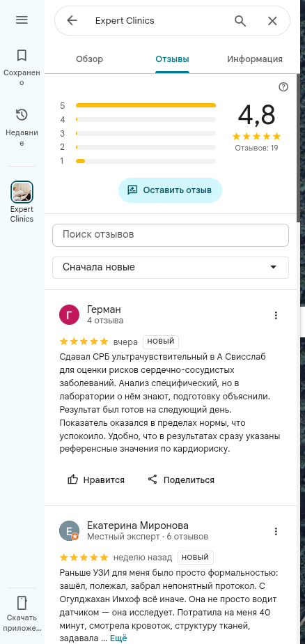Image resolution: width=305 pixels, height=644 pixels.
Task: Select the Отзывы tab
Action: 173,59
